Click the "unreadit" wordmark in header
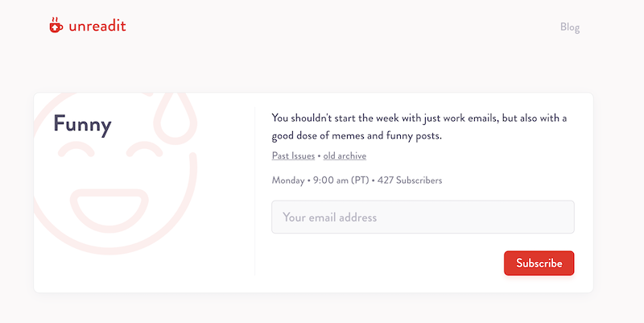Screen dimensions: 644x323 (x=97, y=26)
